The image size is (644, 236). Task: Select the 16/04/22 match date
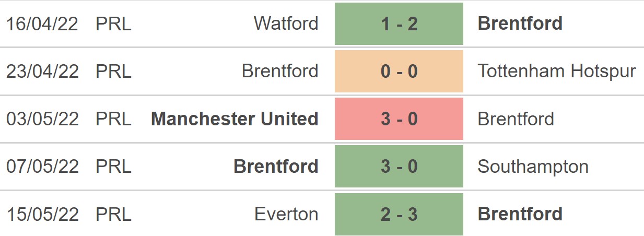point(42,24)
